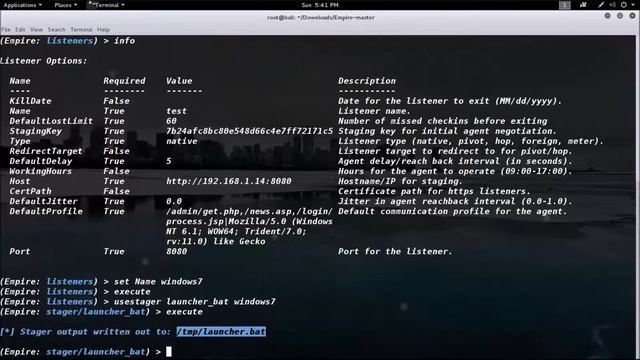Click the 'Listener Options:' heading
The image size is (640, 360).
click(x=43, y=61)
